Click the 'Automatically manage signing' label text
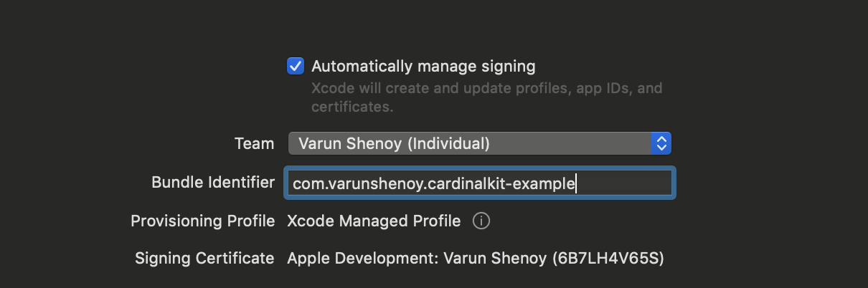Screen dimensions: 868x288 pos(423,67)
